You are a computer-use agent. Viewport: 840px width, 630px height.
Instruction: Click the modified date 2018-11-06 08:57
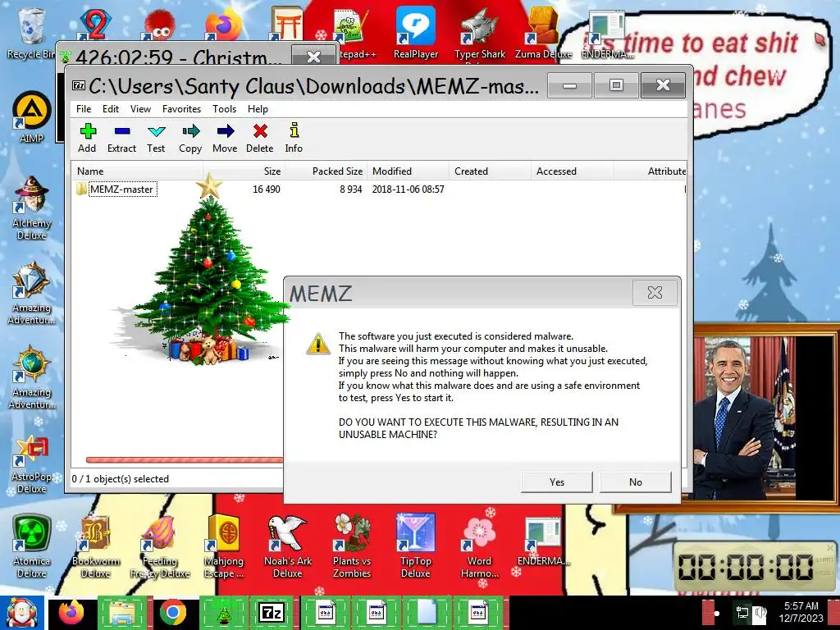[409, 189]
